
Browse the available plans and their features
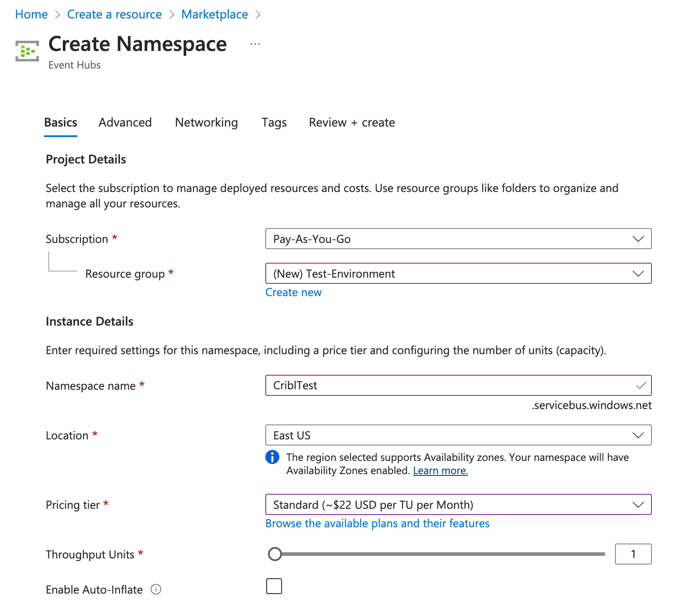(377, 523)
